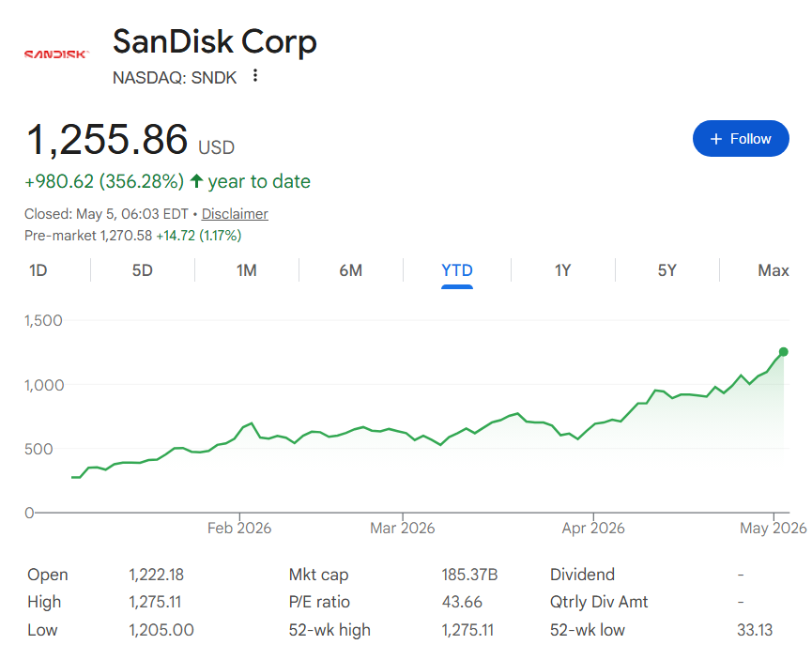Image resolution: width=812 pixels, height=660 pixels.
Task: Open the Disclaimer link
Action: point(235,214)
